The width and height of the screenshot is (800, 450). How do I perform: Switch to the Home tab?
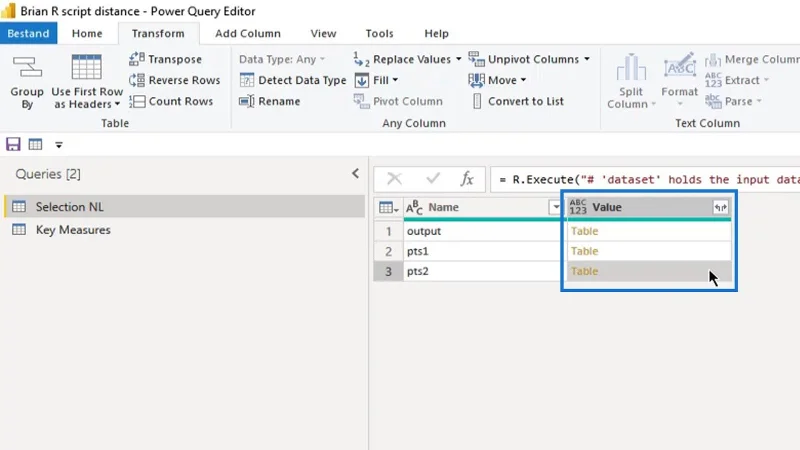point(87,33)
